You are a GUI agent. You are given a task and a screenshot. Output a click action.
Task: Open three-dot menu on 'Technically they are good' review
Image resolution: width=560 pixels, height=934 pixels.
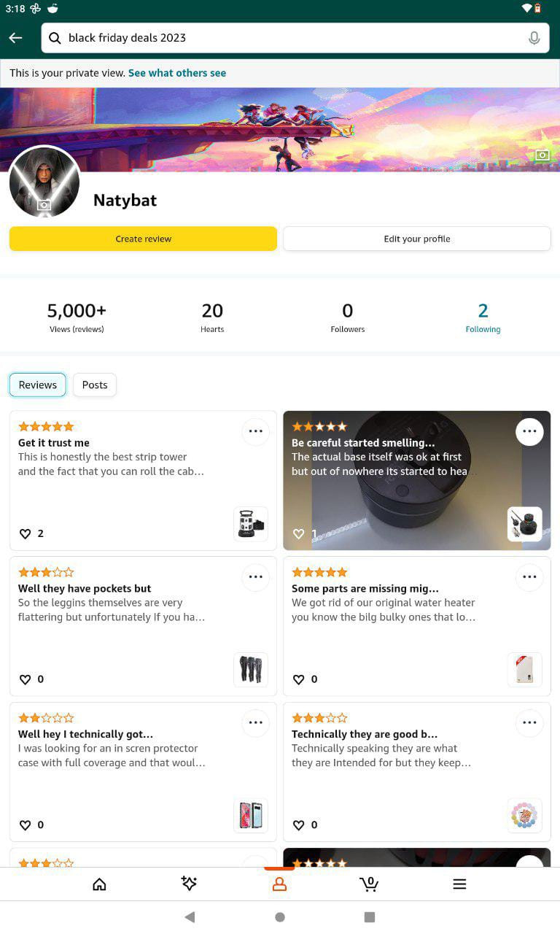tap(529, 722)
